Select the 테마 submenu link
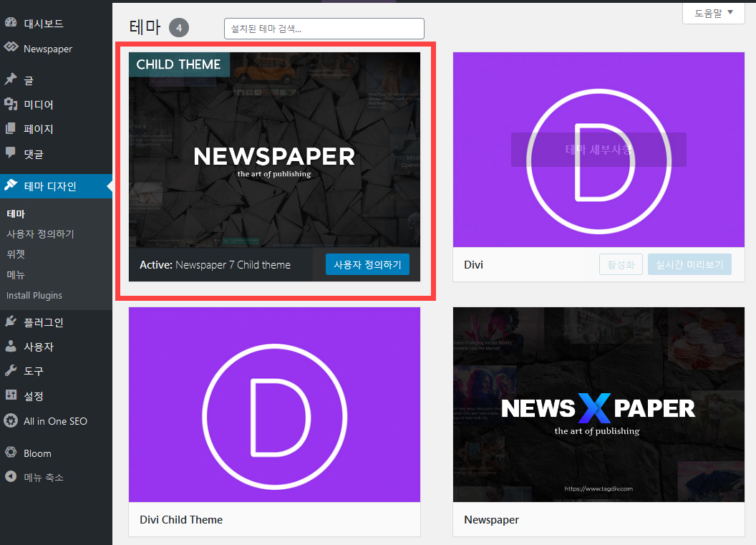The width and height of the screenshot is (756, 545). (16, 213)
